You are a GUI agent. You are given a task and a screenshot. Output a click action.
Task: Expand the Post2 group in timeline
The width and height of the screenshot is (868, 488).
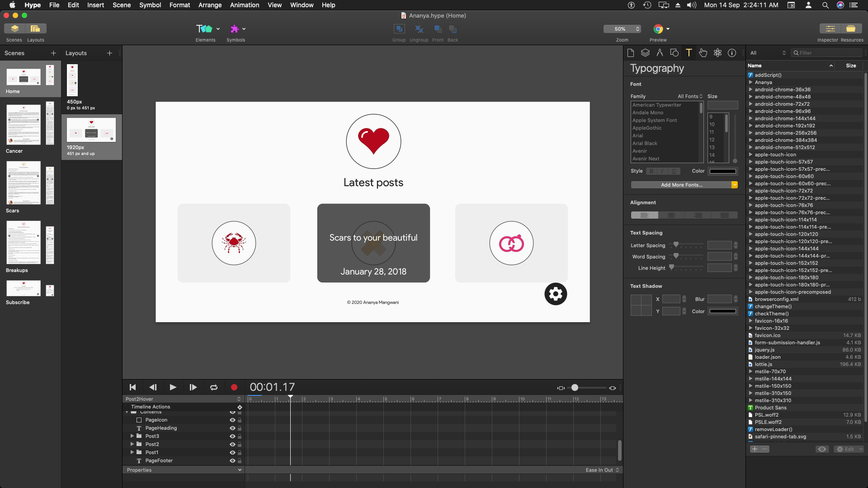click(132, 444)
